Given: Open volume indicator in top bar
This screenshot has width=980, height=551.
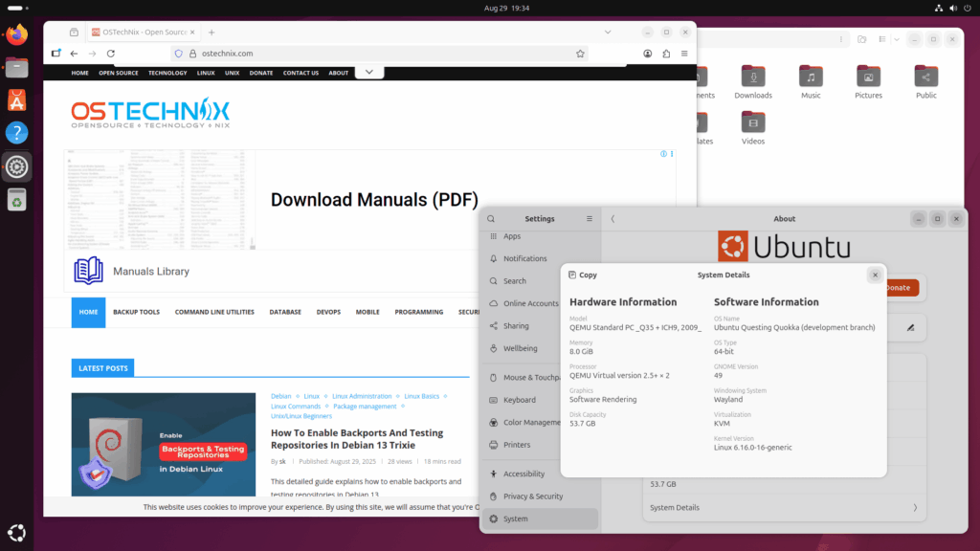Looking at the screenshot, I should (953, 8).
